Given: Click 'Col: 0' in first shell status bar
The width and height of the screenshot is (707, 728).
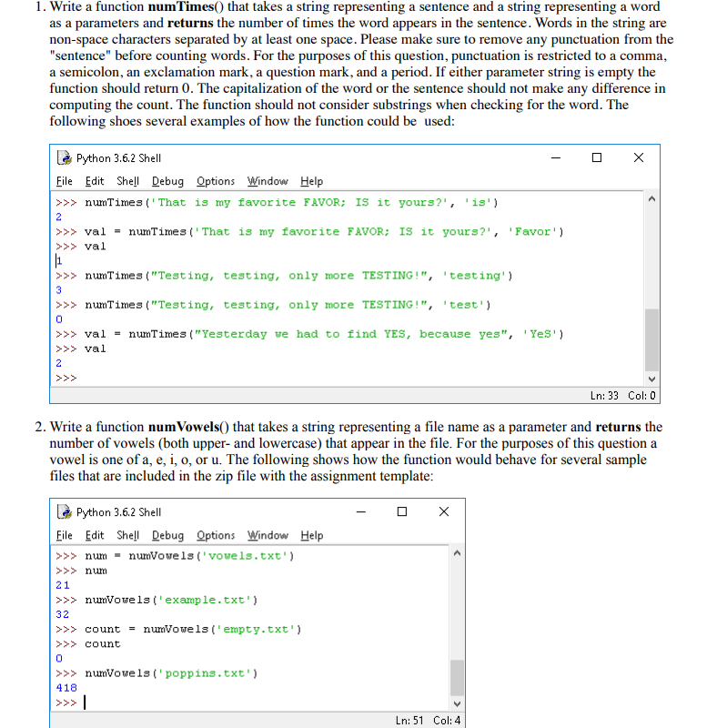Looking at the screenshot, I should coord(641,396).
